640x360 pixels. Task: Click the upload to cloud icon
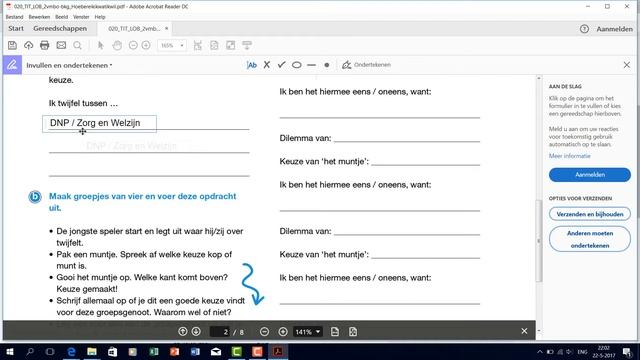29,45
